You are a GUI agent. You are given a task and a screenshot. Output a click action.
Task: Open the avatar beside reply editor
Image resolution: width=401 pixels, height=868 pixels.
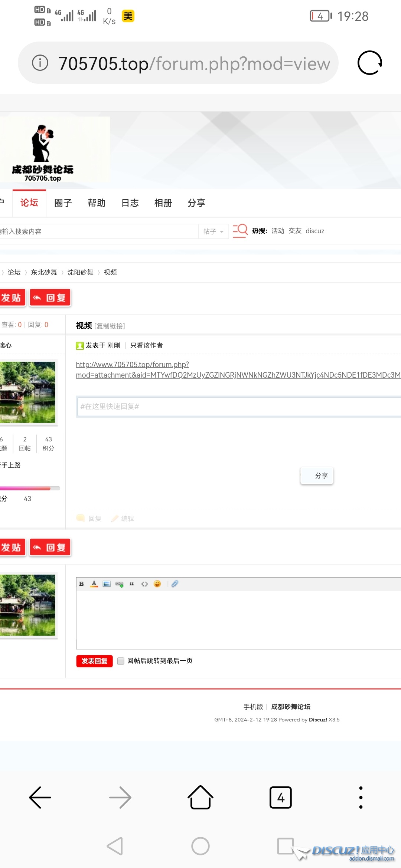tap(27, 605)
